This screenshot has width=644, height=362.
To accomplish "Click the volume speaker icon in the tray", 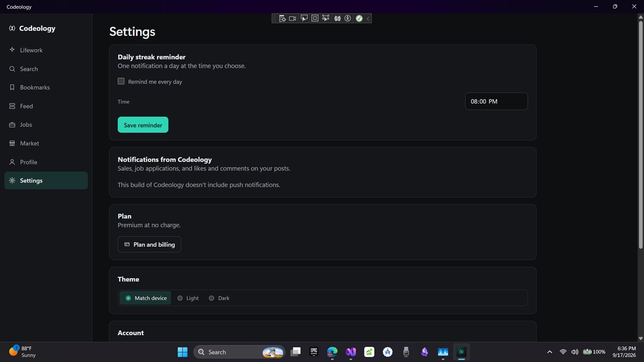I will pos(574,352).
